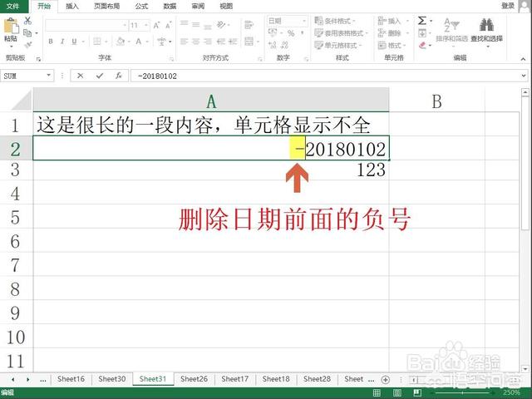532x399 pixels.
Task: Toggle Wrap Text for the cell
Action: tap(249, 24)
